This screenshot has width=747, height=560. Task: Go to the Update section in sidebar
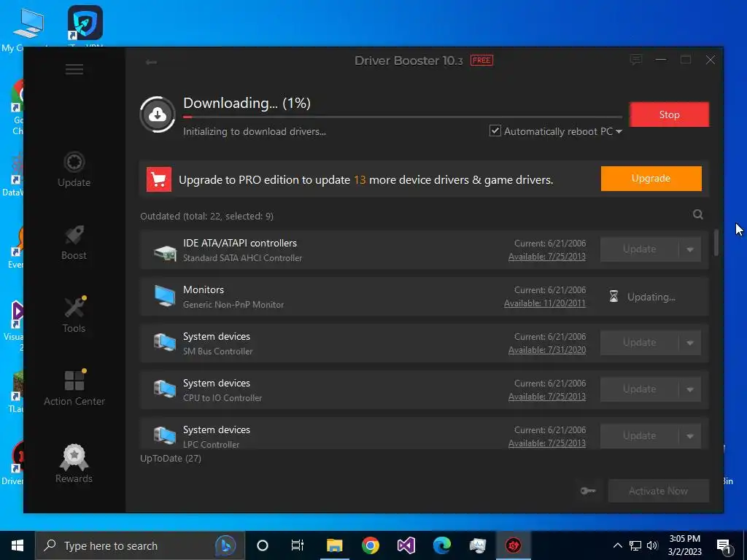(74, 170)
